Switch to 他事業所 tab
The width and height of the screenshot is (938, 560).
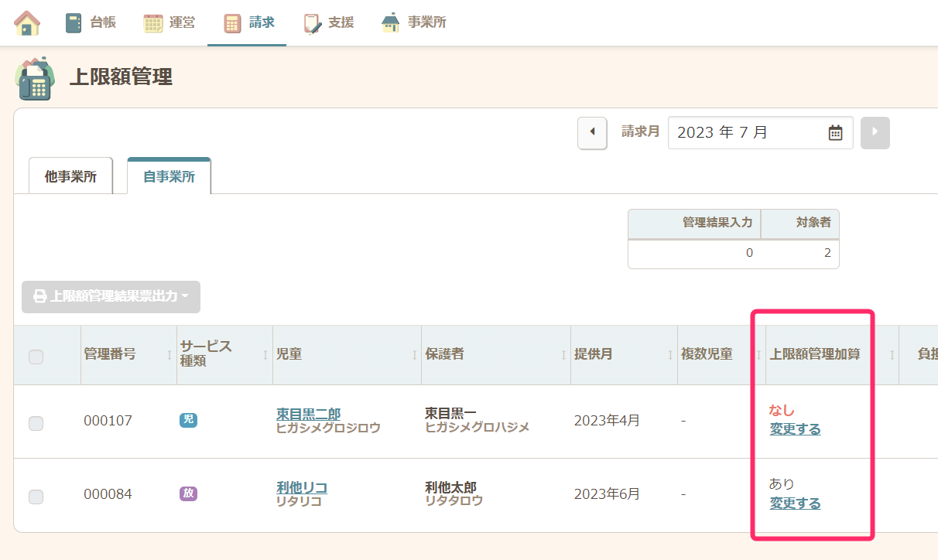click(x=70, y=176)
